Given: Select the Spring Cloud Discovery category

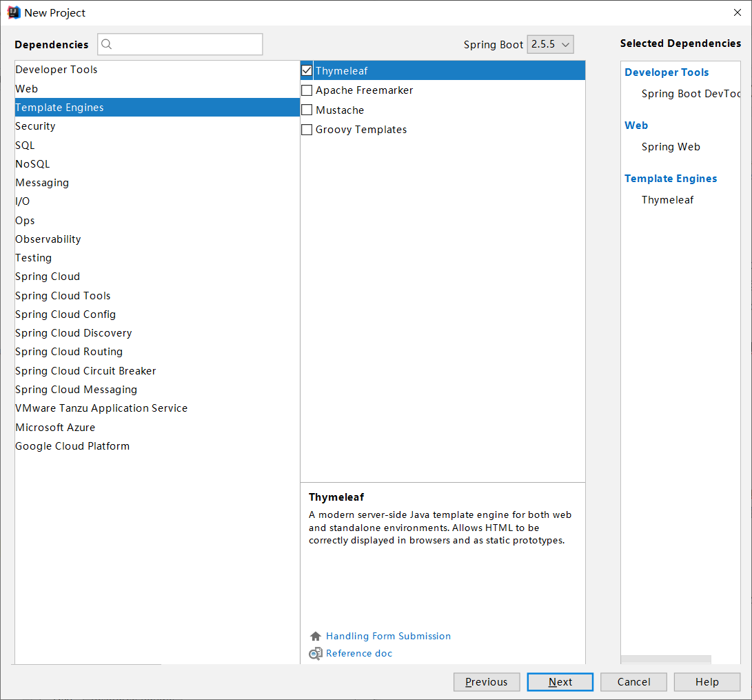Looking at the screenshot, I should click(x=157, y=333).
